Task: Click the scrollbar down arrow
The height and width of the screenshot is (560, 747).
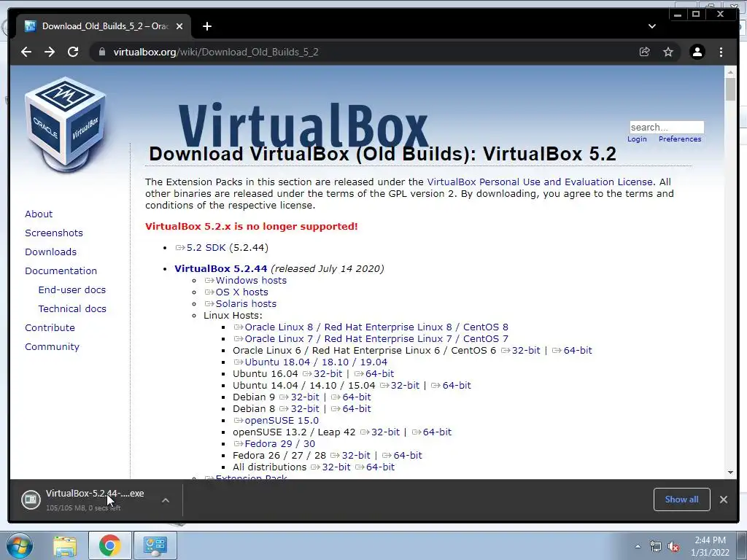Action: tap(730, 472)
